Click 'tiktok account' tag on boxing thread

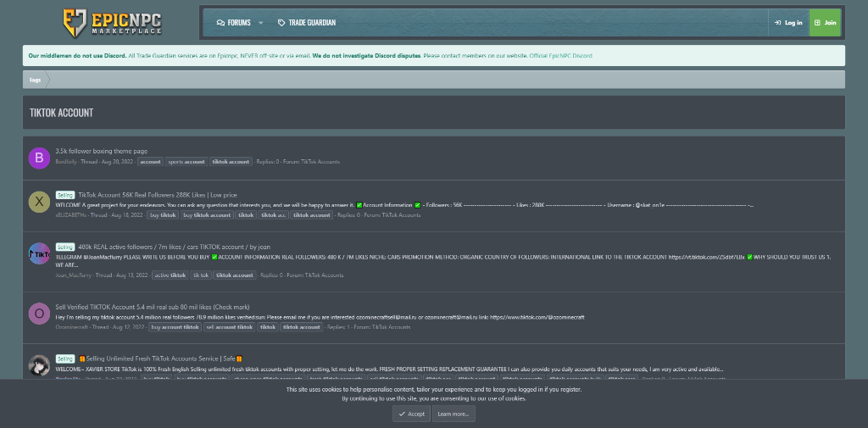point(231,162)
